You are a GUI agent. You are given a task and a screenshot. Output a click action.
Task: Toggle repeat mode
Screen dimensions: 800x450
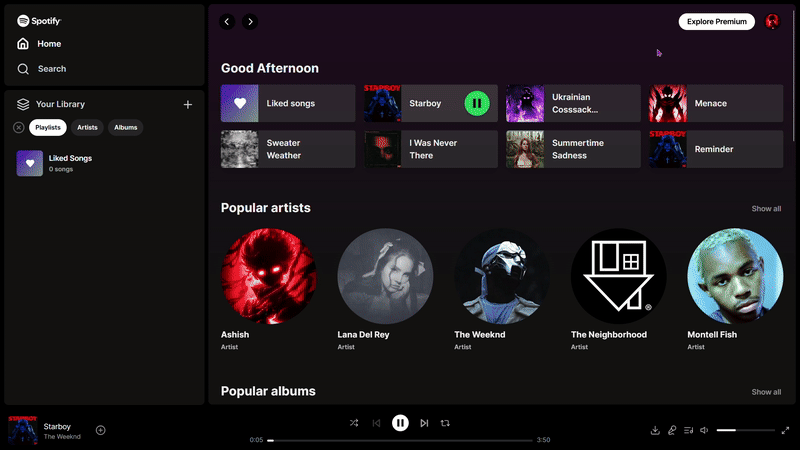pos(445,423)
